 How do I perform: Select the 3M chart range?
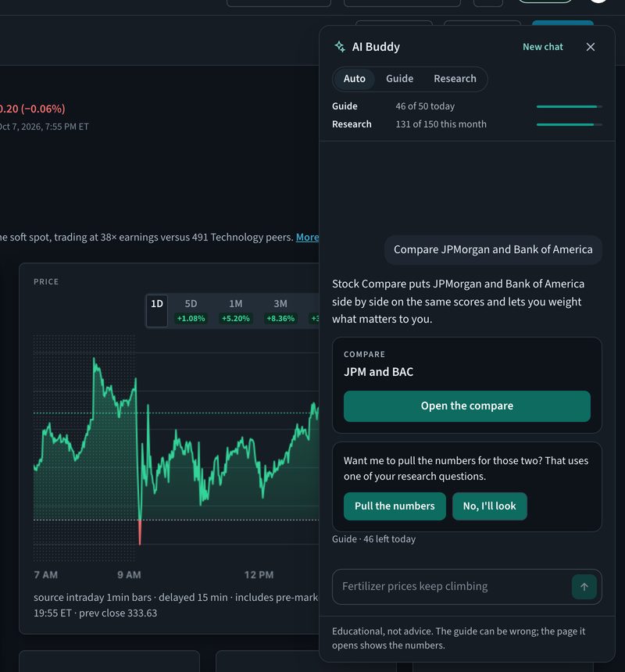click(280, 311)
